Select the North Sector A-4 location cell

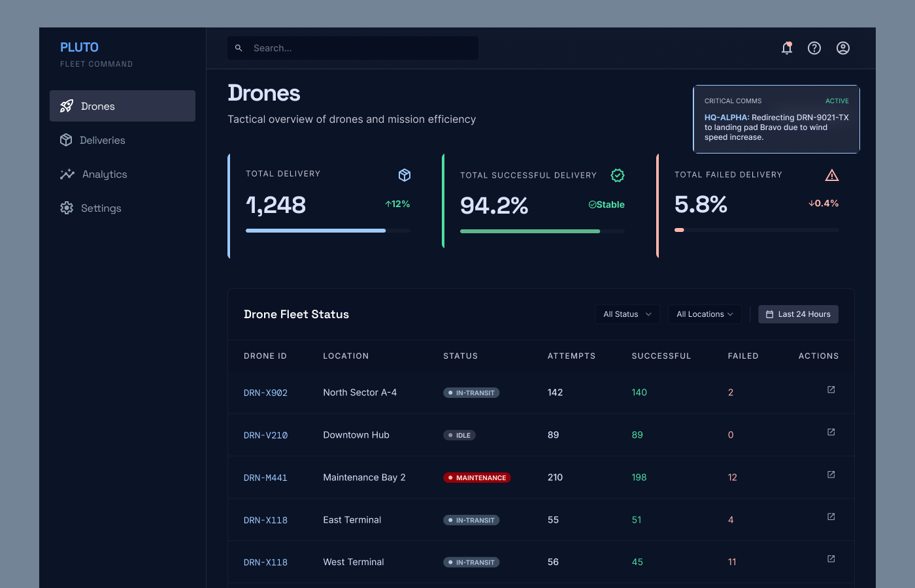click(x=360, y=392)
